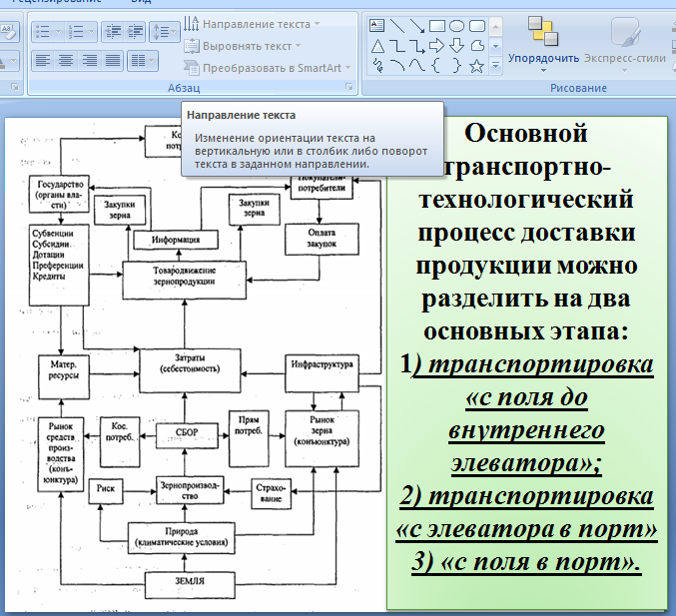The height and width of the screenshot is (616, 676).
Task: Select the right arrow shape
Action: coord(436,46)
